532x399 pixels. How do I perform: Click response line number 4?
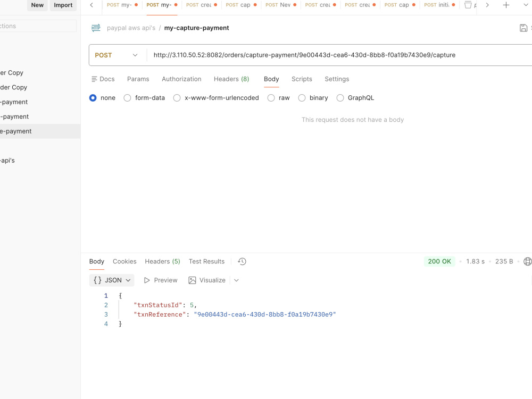[x=106, y=324]
